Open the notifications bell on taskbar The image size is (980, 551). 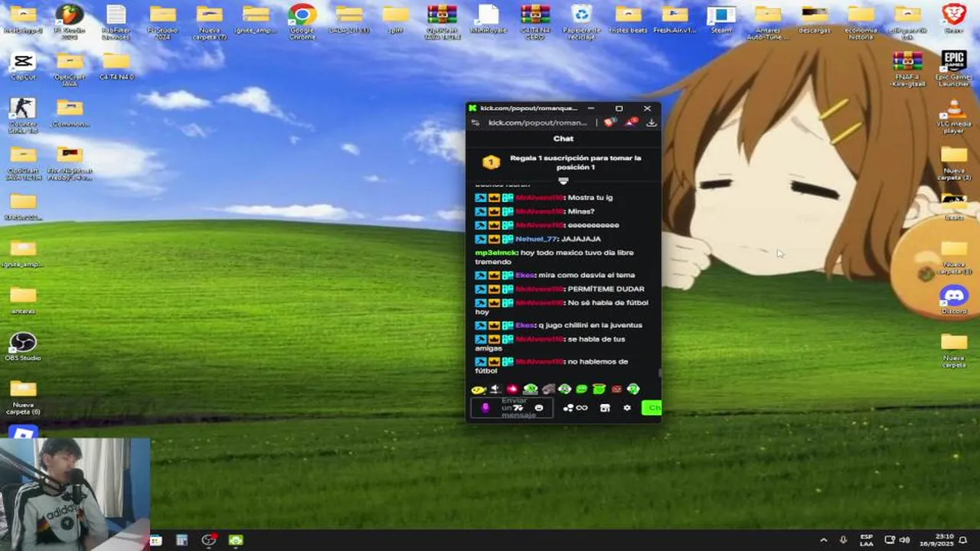[x=963, y=540]
